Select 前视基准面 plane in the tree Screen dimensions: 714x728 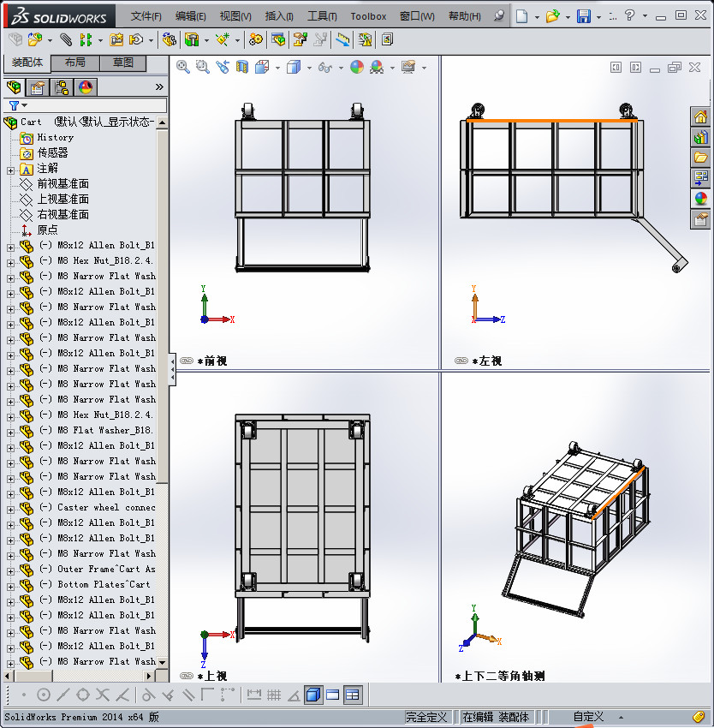tap(62, 184)
